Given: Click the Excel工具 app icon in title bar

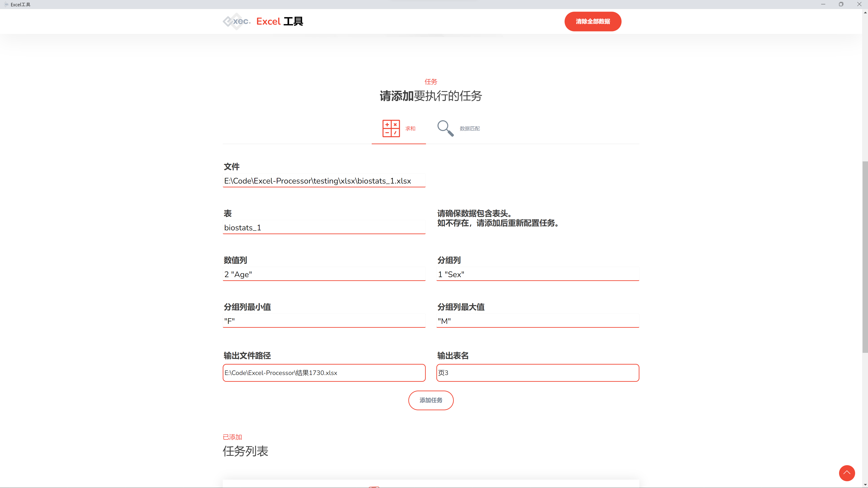Looking at the screenshot, I should 6,4.
